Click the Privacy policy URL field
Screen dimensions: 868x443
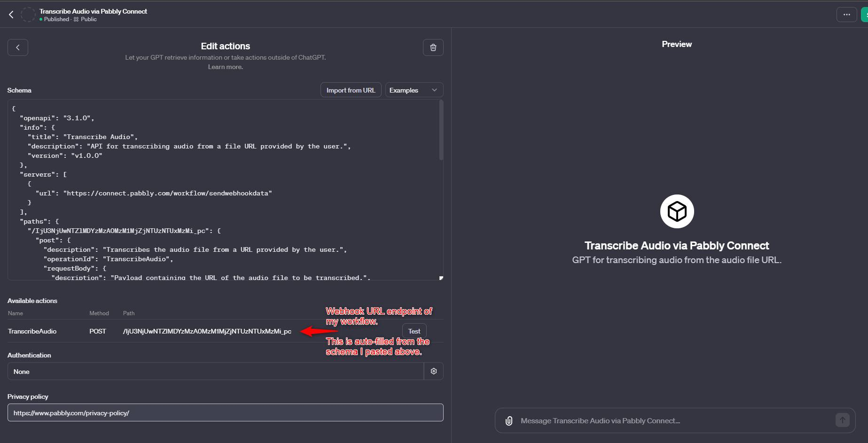[x=226, y=412]
